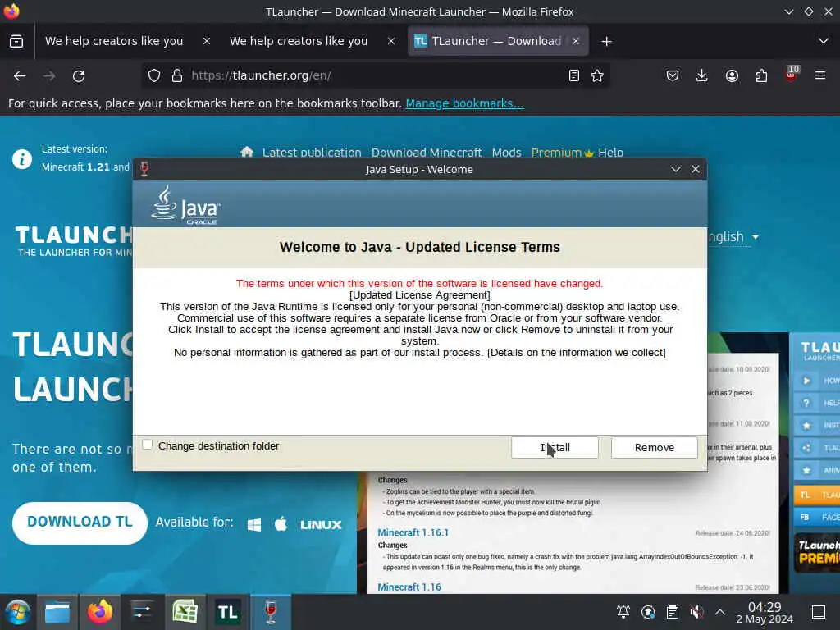This screenshot has height=630, width=840.
Task: Click the TLauncher home icon
Action: pyautogui.click(x=246, y=152)
